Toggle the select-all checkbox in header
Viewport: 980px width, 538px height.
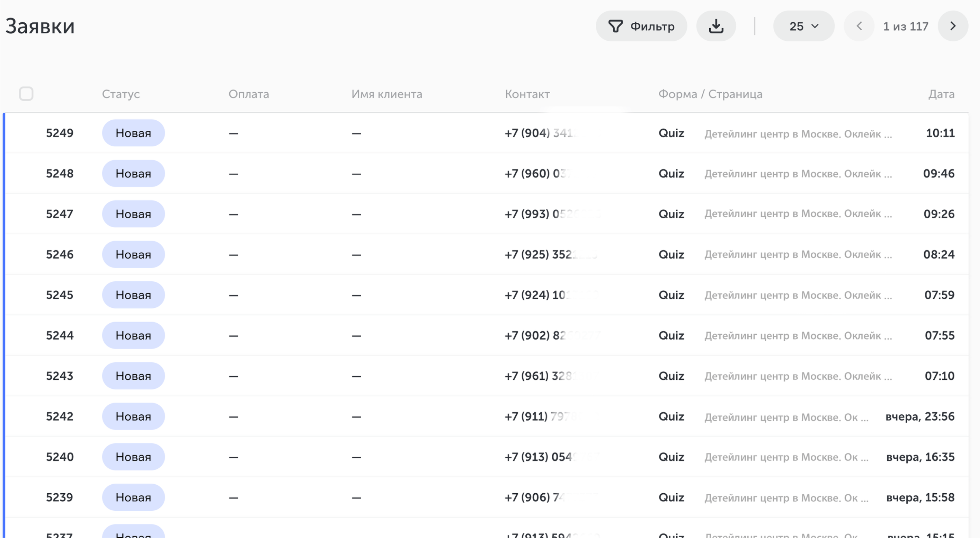[x=26, y=94]
